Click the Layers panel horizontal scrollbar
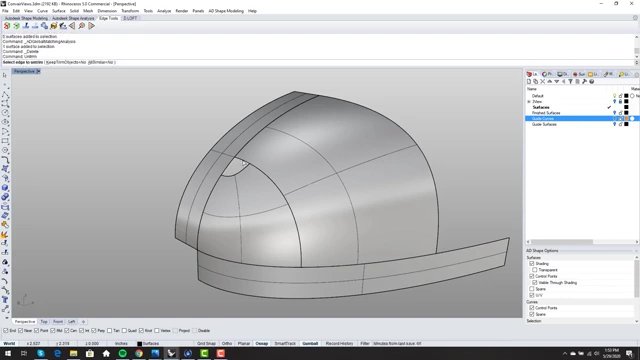The width and height of the screenshot is (640, 360). pos(562,242)
